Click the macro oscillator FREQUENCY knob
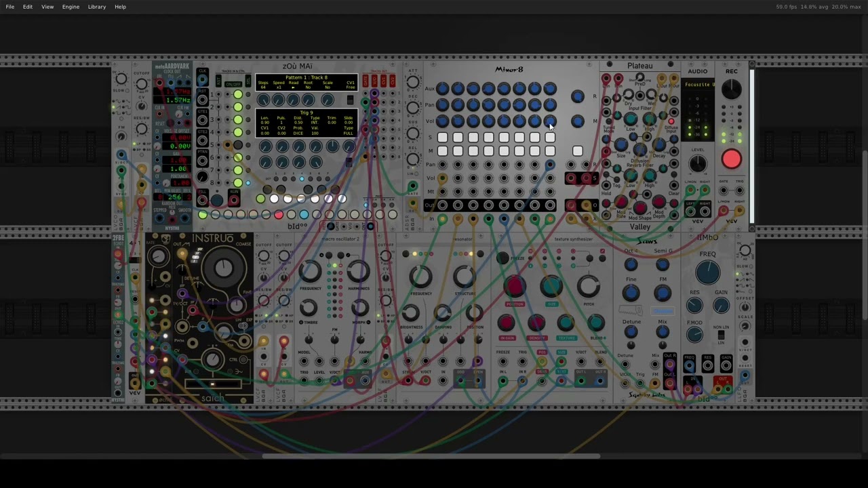 (x=310, y=272)
